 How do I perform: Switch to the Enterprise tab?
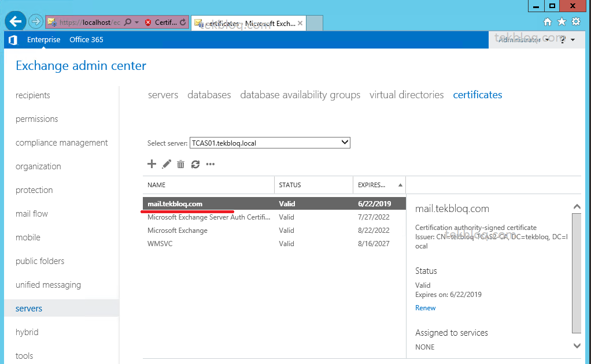[x=44, y=39]
